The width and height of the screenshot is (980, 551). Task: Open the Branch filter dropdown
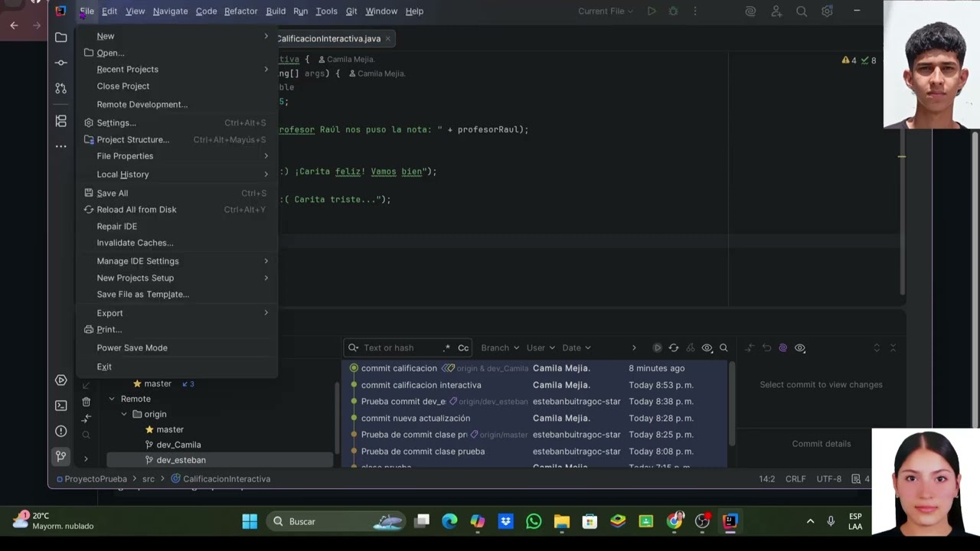[x=500, y=347]
